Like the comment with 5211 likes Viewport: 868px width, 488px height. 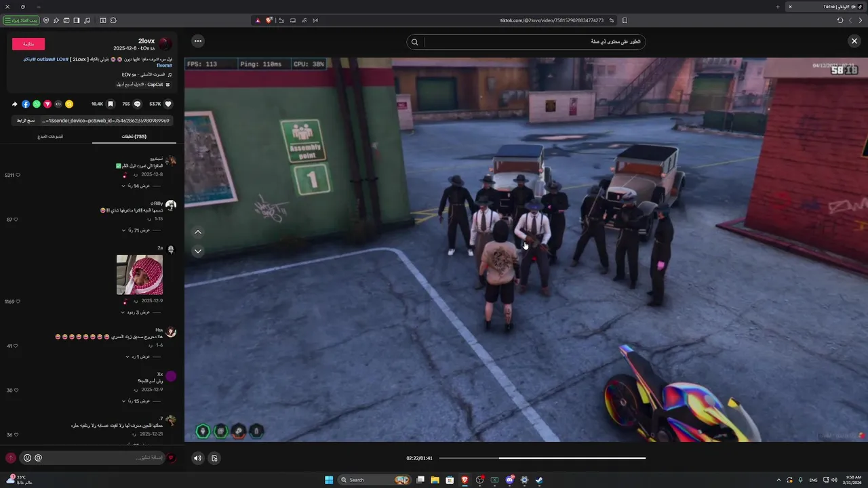coord(18,176)
